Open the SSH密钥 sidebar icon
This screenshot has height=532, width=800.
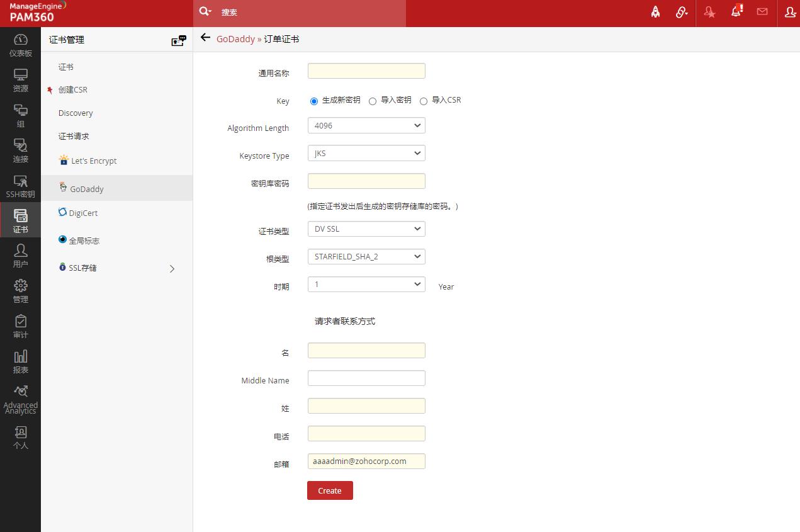click(20, 186)
